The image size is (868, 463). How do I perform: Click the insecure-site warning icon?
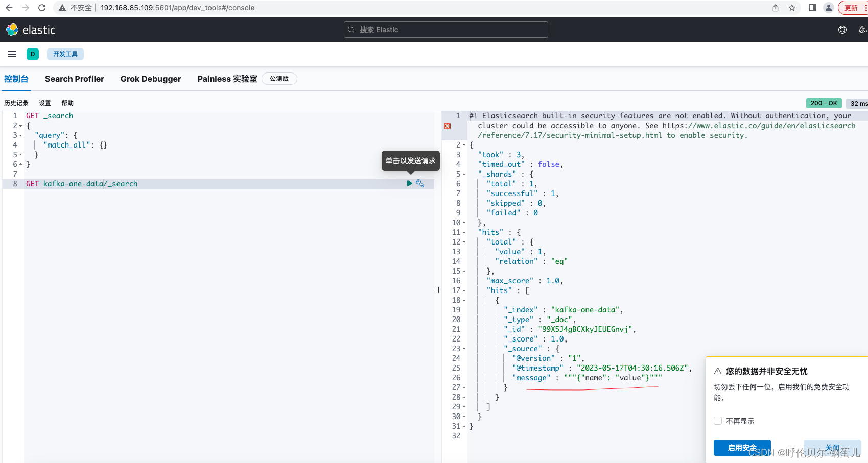point(62,8)
